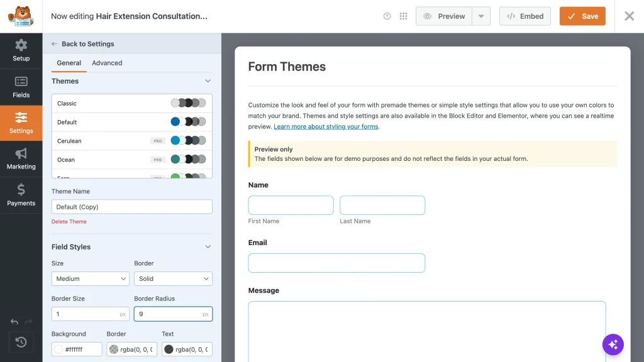The image size is (644, 362).
Task: Select the Cerulean theme
Action: [x=132, y=141]
